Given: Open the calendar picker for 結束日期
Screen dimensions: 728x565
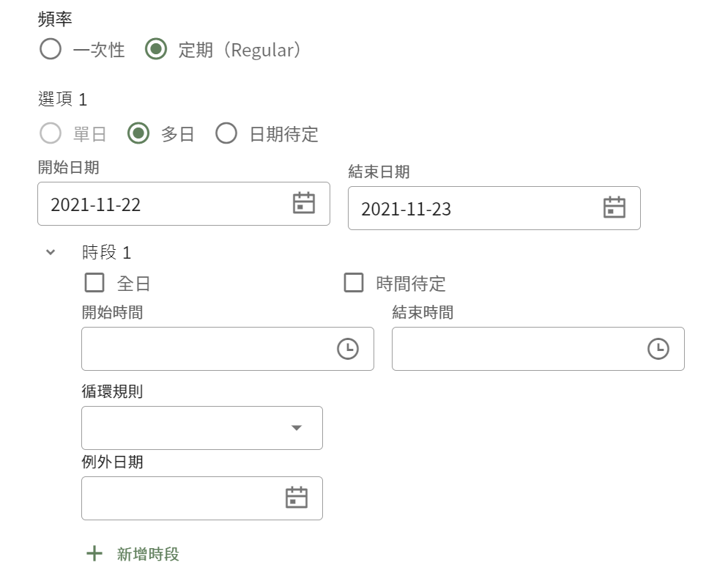Looking at the screenshot, I should [x=614, y=207].
